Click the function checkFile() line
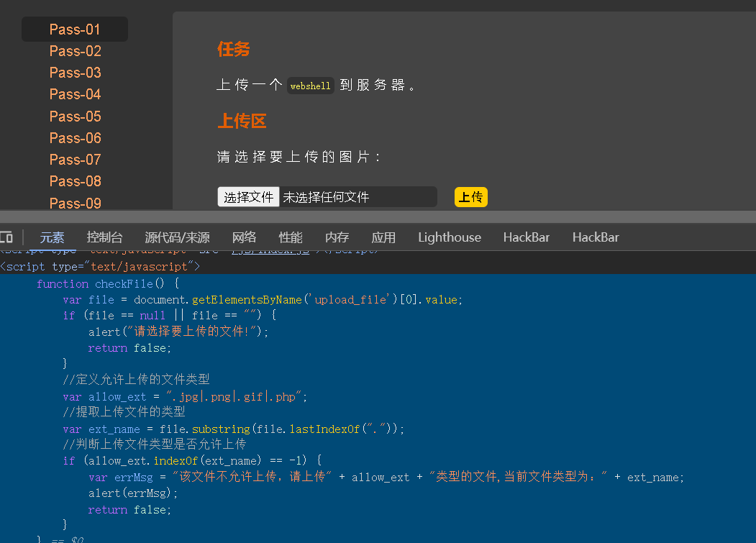Viewport: 756px width, 543px height. [108, 283]
